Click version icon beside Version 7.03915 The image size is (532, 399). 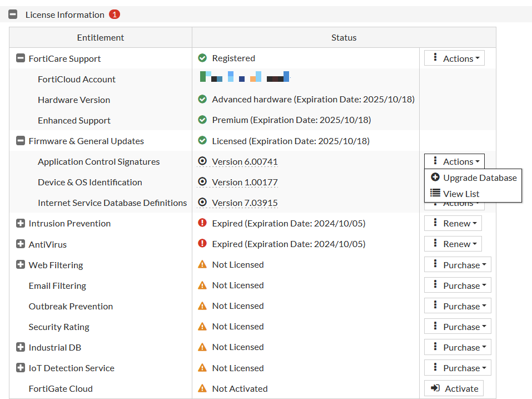[x=202, y=202]
